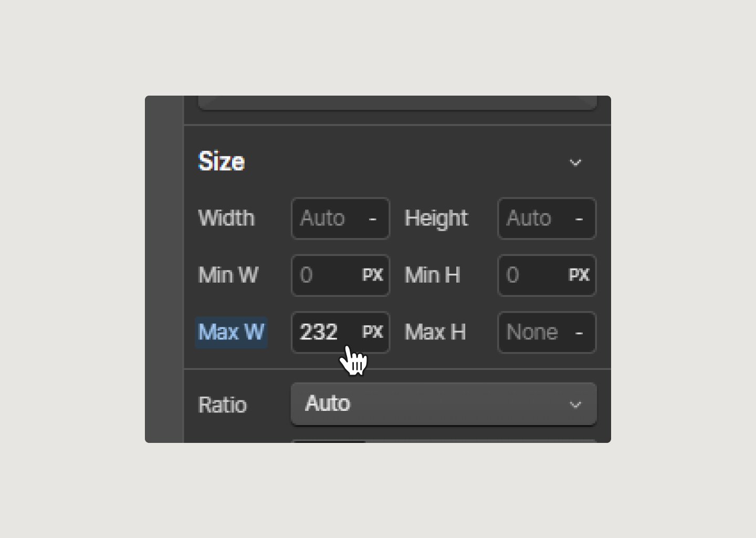The height and width of the screenshot is (538, 756).
Task: Click the Max H property label
Action: (x=435, y=333)
